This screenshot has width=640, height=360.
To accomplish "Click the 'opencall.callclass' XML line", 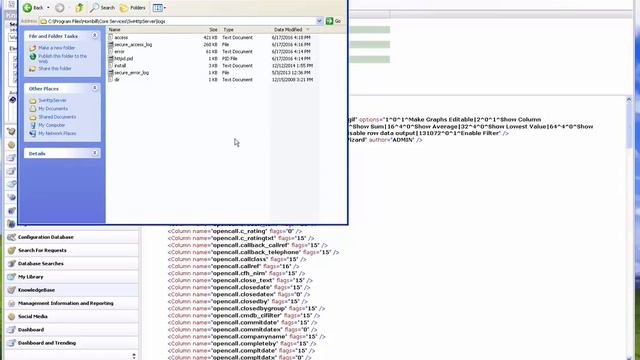I will [237, 260].
